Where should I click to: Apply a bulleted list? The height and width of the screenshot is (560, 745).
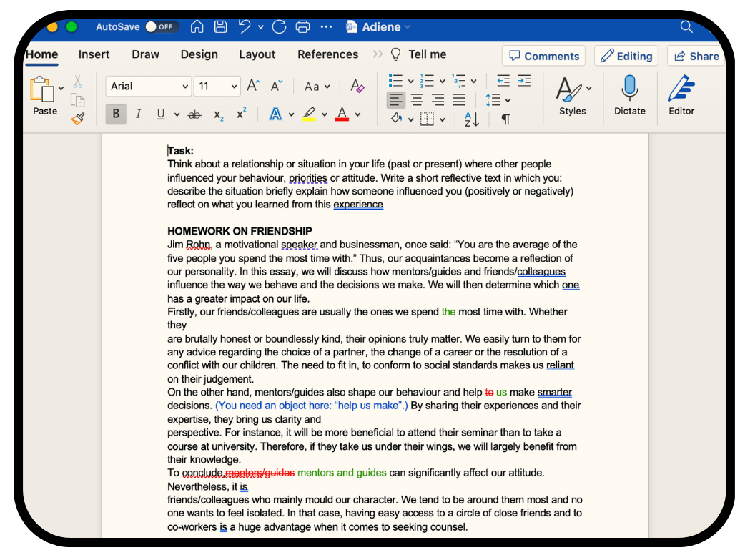[x=395, y=81]
